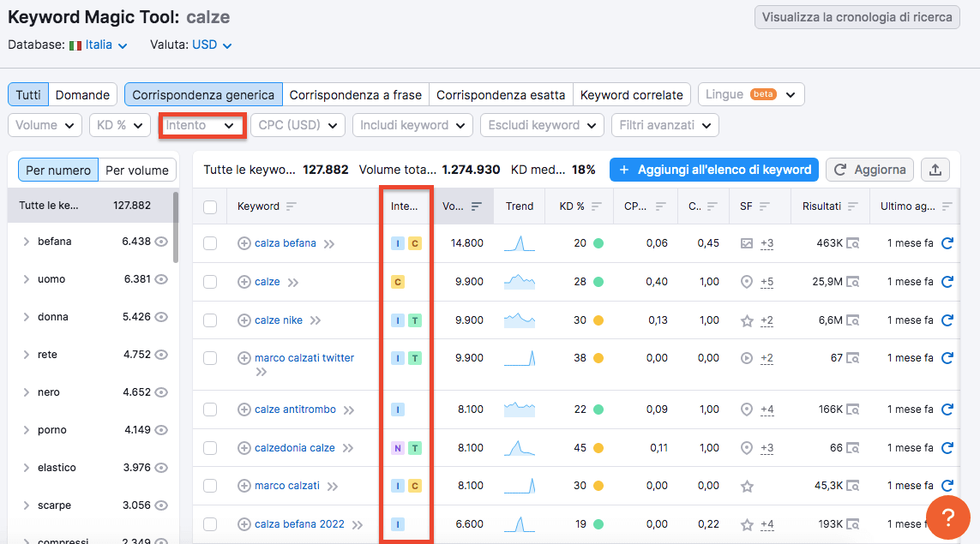Select Per volume grouping option
The height and width of the screenshot is (544, 980).
pos(137,170)
